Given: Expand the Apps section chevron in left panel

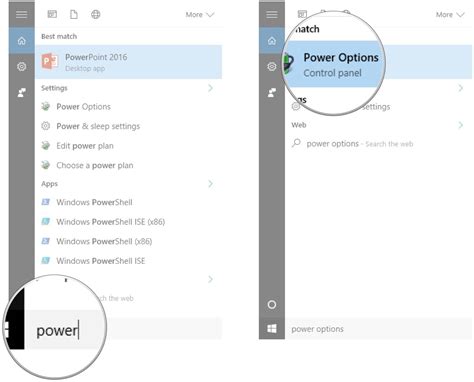Looking at the screenshot, I should [210, 184].
